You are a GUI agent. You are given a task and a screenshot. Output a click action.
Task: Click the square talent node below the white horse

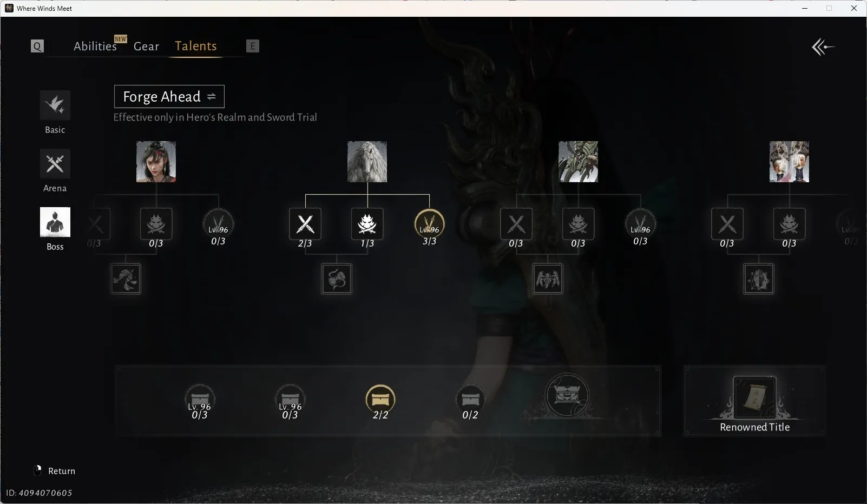pos(337,279)
